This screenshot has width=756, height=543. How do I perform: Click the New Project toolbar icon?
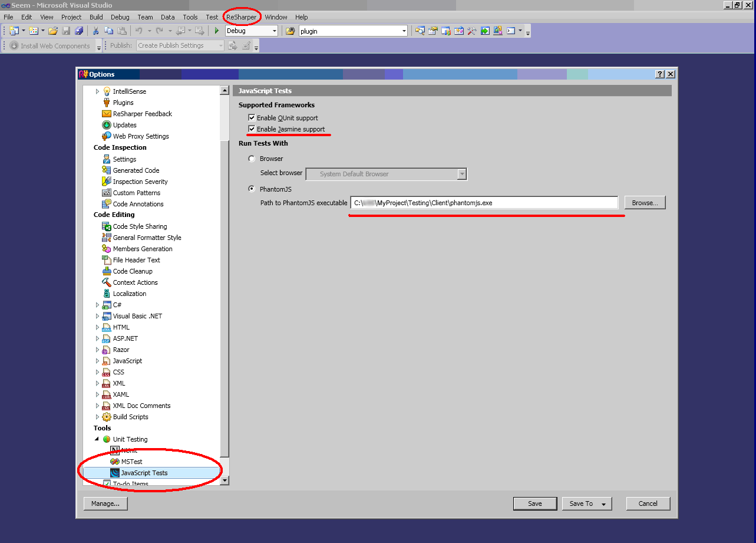[x=14, y=31]
